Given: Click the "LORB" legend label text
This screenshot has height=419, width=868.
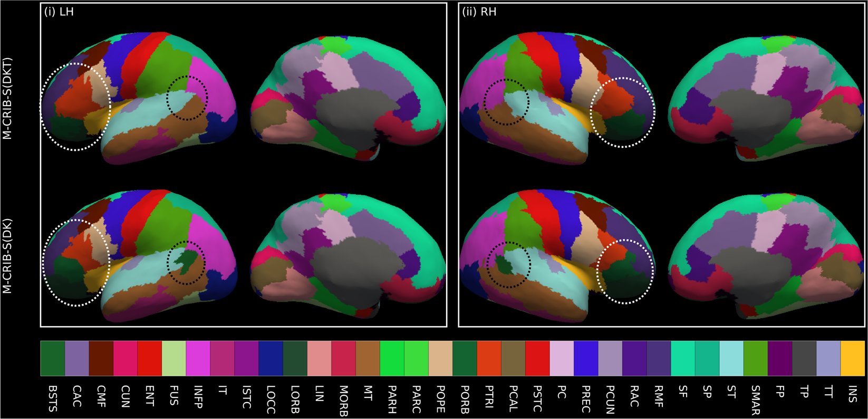Looking at the screenshot, I should (x=295, y=399).
